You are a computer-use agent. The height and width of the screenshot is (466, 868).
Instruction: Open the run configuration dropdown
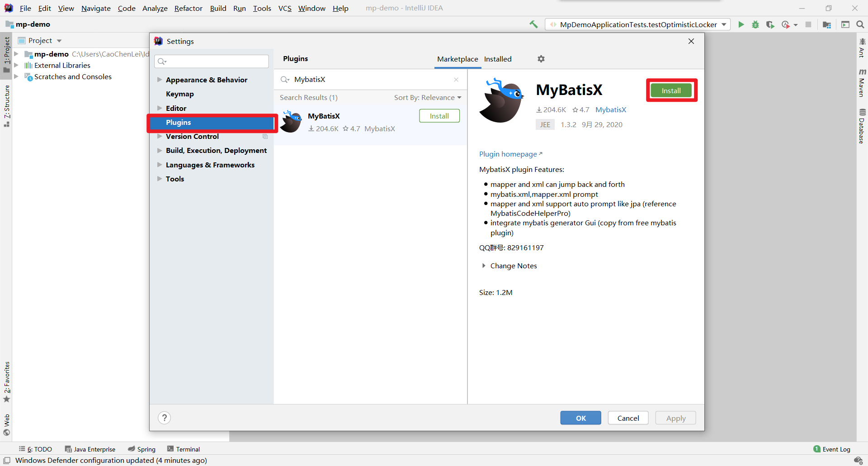637,24
